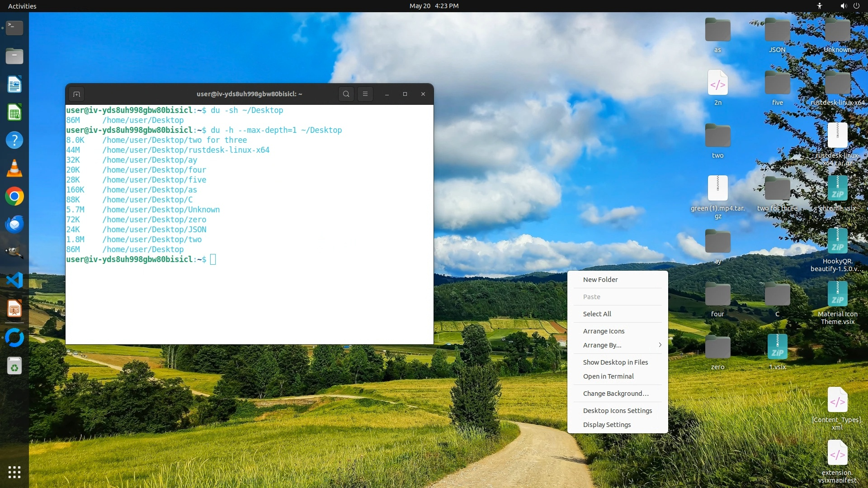Open the terminal hamburger menu
Screen dimensions: 868x488
coord(365,94)
